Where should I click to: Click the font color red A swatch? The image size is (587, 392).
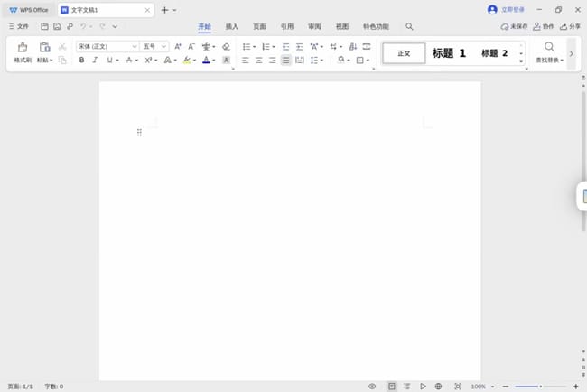(x=206, y=61)
